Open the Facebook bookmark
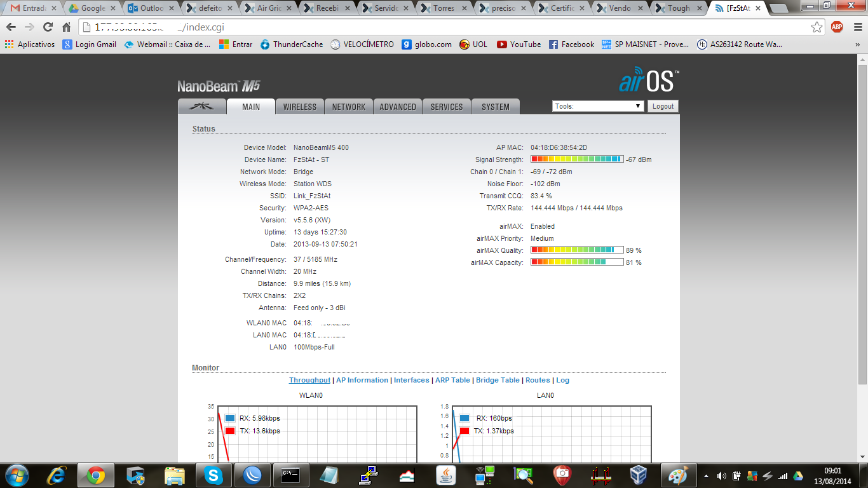Viewport: 868px width, 488px height. click(x=571, y=44)
